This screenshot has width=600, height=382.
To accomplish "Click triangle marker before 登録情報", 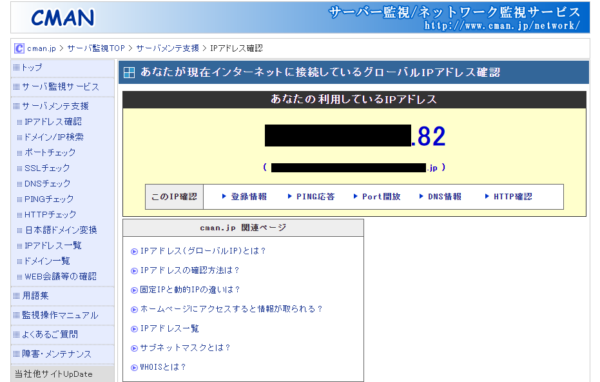I will pos(224,197).
